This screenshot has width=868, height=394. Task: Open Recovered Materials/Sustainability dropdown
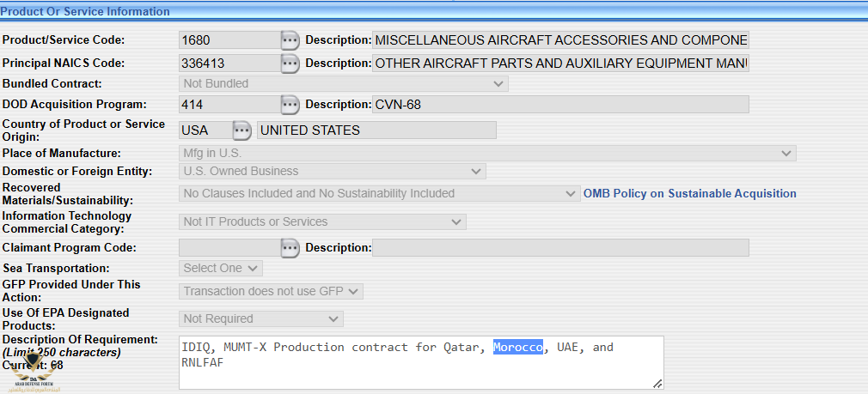380,194
